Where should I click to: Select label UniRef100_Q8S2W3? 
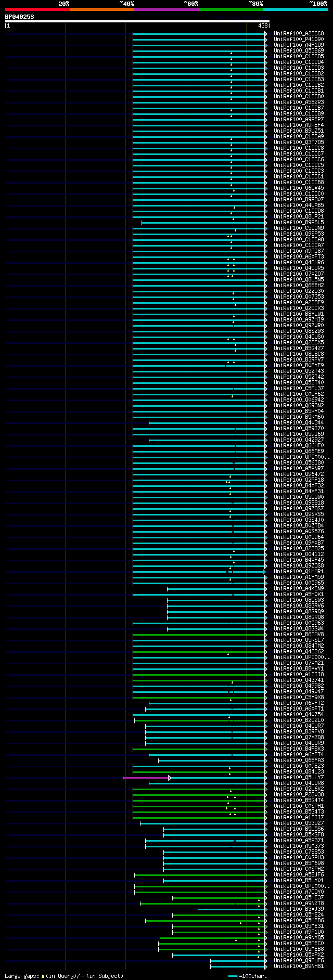coord(299,331)
